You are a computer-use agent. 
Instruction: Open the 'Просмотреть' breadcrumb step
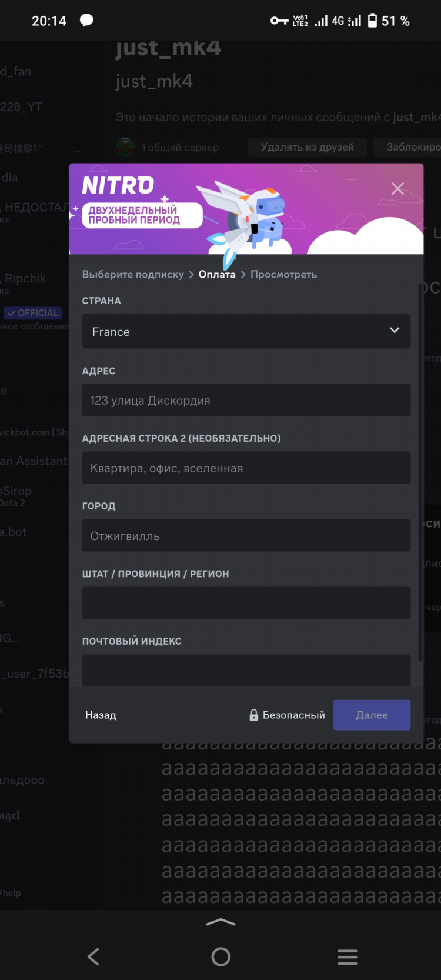pos(283,275)
